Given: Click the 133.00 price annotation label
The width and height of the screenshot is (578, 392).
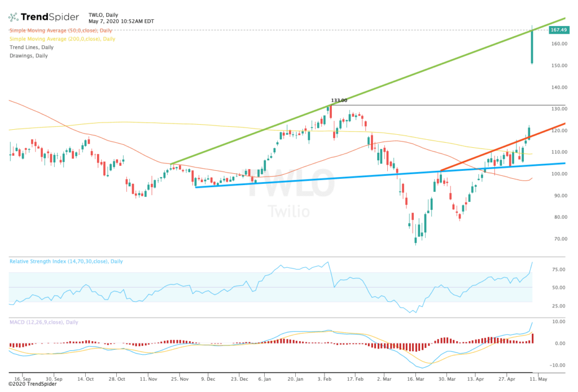Looking at the screenshot, I should coord(339,100).
